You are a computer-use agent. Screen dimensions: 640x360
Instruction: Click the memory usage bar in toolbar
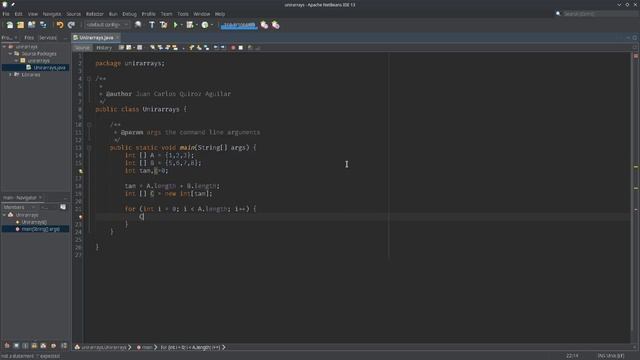tap(239, 25)
